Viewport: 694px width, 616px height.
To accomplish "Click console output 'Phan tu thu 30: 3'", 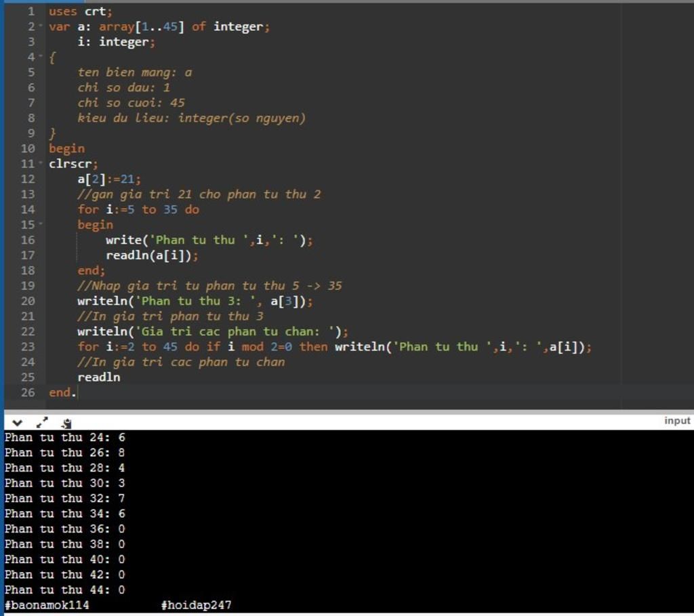I will (x=65, y=483).
